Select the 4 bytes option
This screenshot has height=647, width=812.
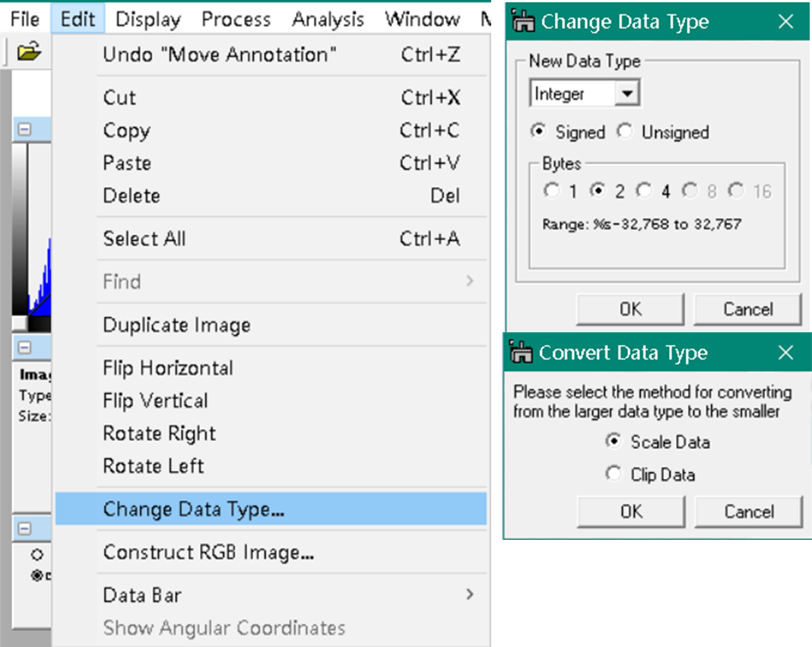point(644,191)
